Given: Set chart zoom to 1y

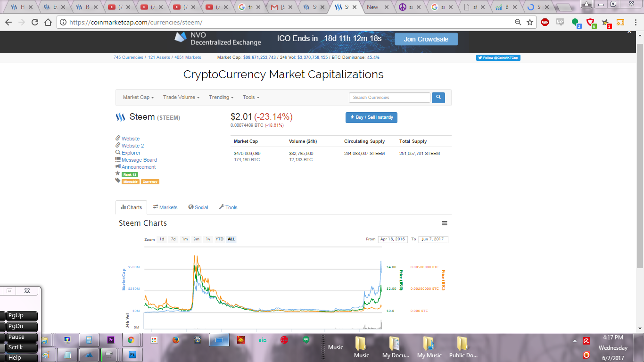Looking at the screenshot, I should pos(208,239).
